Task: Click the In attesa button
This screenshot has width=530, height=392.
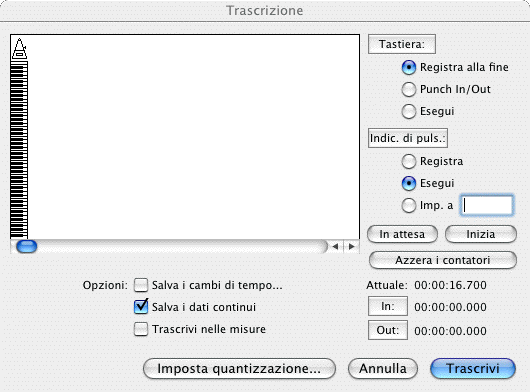Action: click(x=402, y=234)
